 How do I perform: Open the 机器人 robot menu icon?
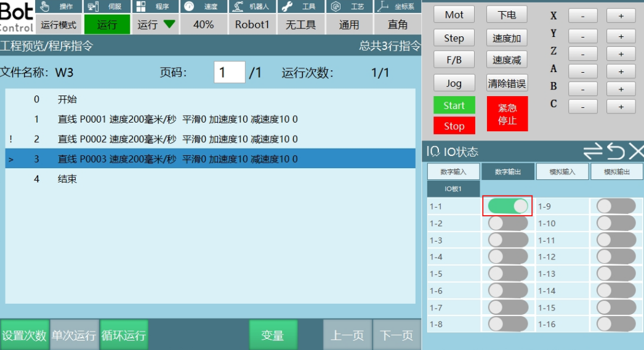tap(238, 6)
